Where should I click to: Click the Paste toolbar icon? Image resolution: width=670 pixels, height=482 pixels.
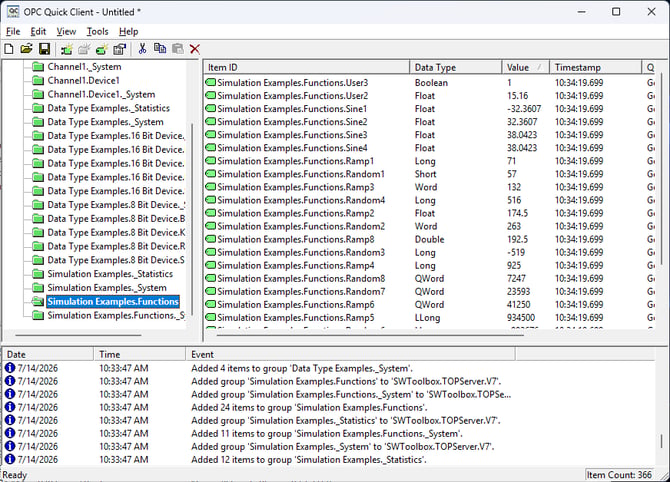[178, 49]
